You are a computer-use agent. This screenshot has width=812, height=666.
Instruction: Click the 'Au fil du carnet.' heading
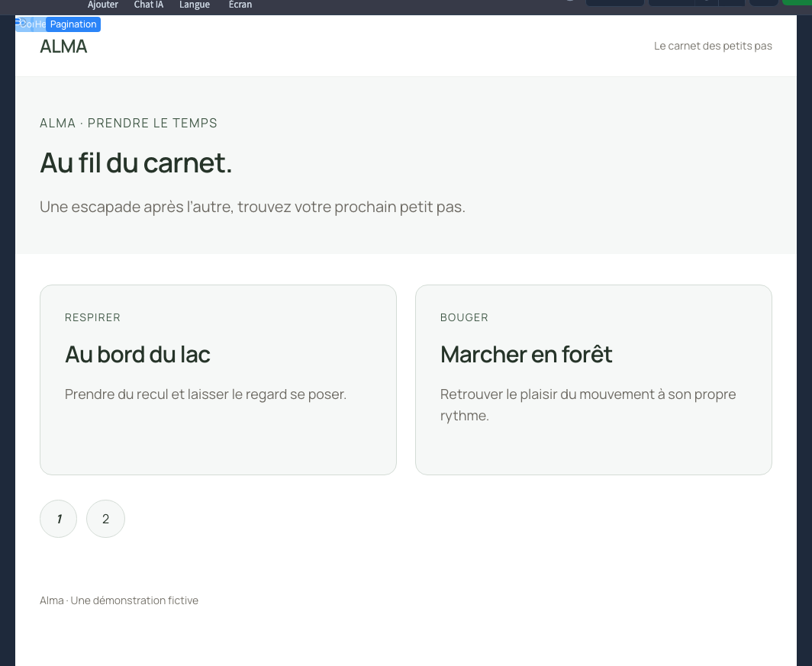(x=136, y=162)
